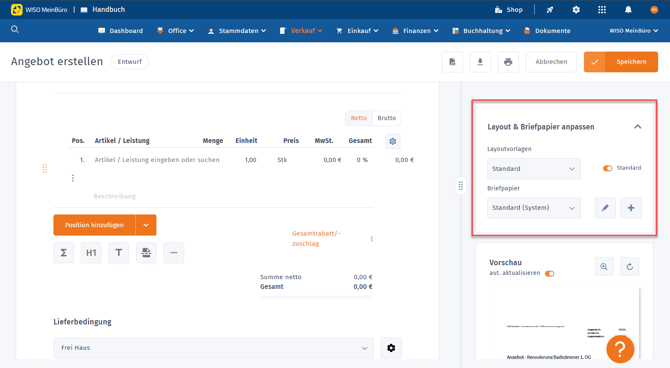Click MwSt. value 0 %
670x368 pixels.
tap(362, 160)
